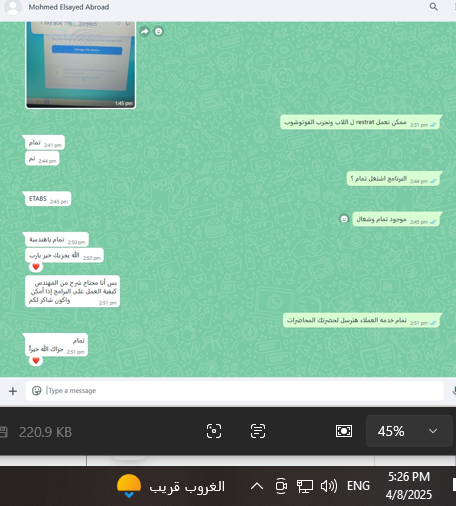Expand the 45% zoom dropdown
Screen dimensions: 456x506
[409, 431]
